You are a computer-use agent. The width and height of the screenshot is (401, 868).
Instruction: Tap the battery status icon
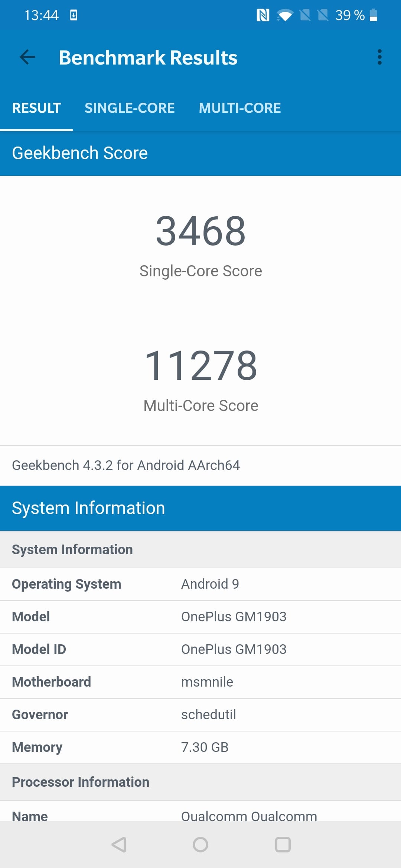point(374,15)
